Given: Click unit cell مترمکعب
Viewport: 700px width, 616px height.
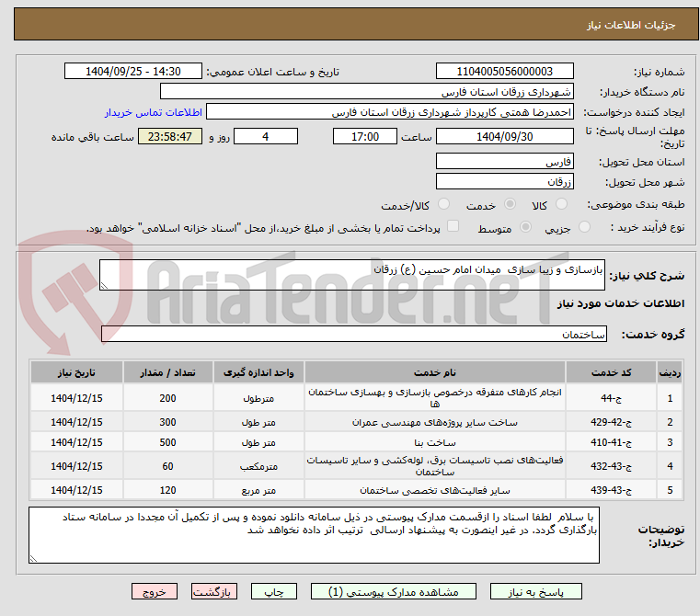Looking at the screenshot, I should (x=258, y=466).
